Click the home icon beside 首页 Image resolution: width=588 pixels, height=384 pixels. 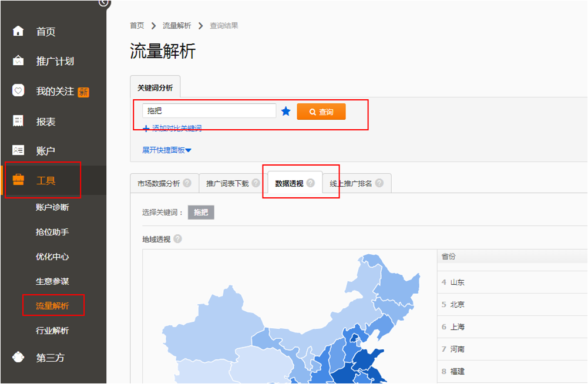pos(19,31)
